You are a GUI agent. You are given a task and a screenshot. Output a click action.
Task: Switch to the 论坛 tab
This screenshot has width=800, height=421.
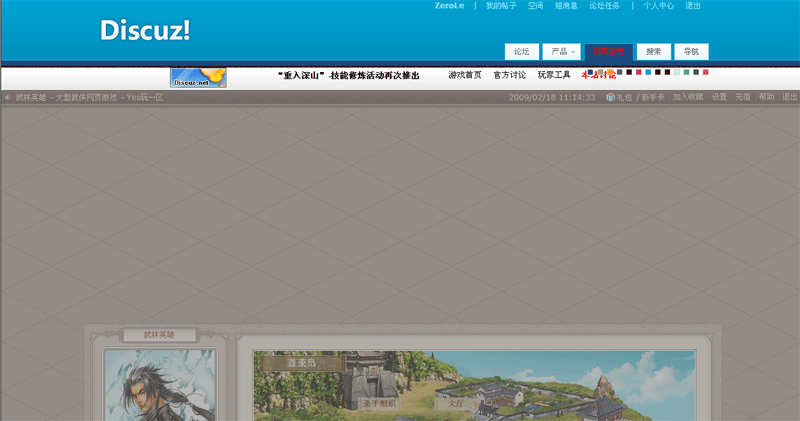coord(522,52)
